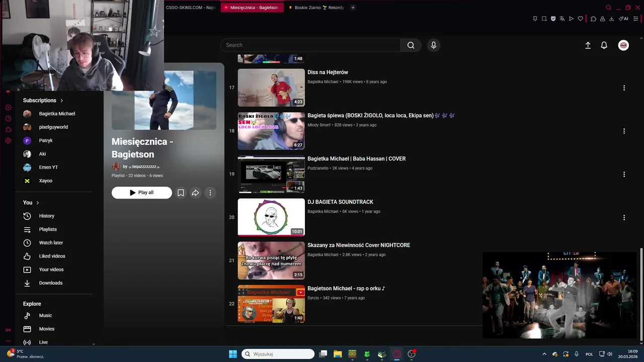Open options for Baba Hassan COVER
Screen dimensions: 644x362
(x=624, y=174)
